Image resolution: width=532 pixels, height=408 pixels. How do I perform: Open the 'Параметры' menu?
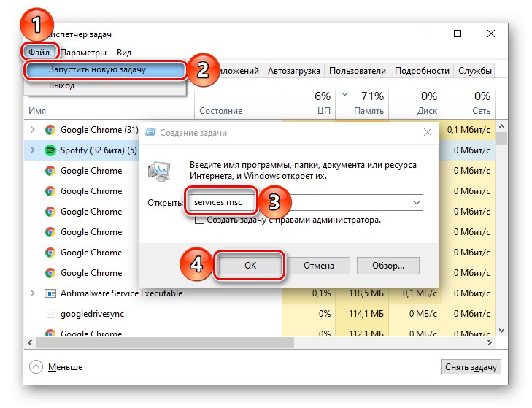(x=83, y=53)
